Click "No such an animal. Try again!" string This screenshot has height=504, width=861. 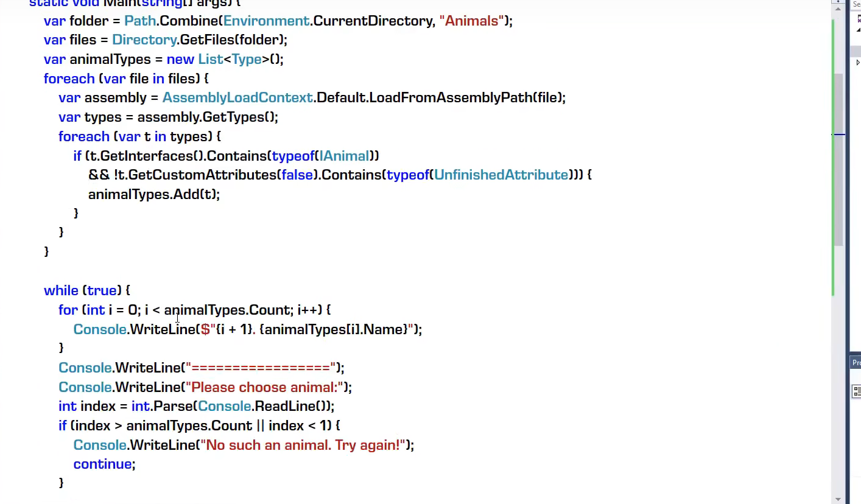pyautogui.click(x=303, y=445)
